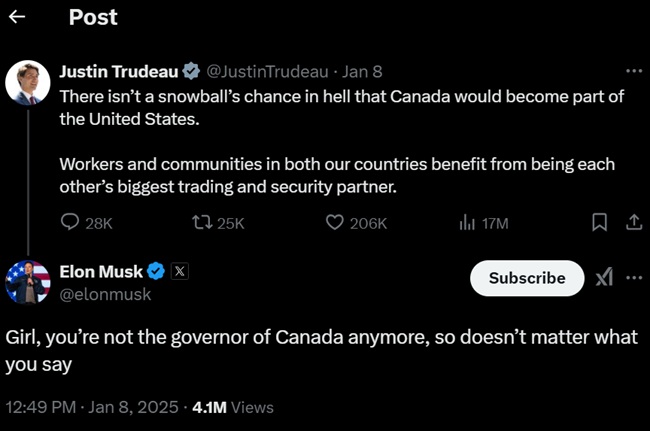Subscribe to Elon Musk
The height and width of the screenshot is (431, 650).
tap(526, 278)
